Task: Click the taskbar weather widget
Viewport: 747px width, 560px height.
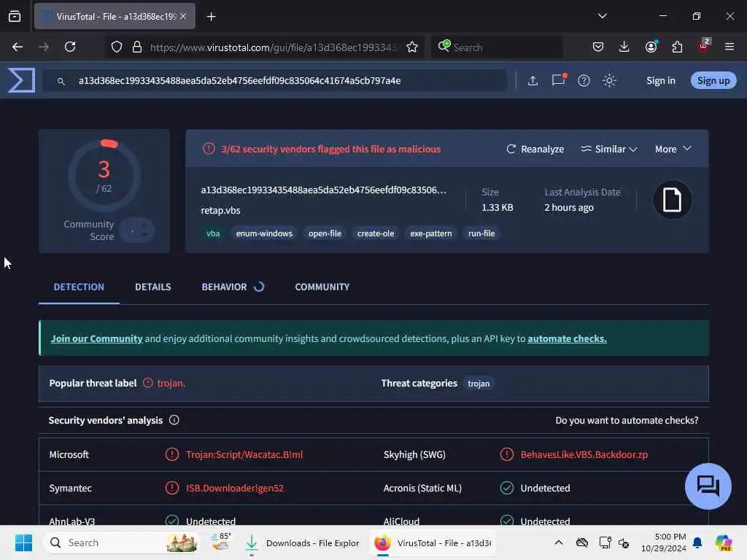Action: tap(220, 542)
